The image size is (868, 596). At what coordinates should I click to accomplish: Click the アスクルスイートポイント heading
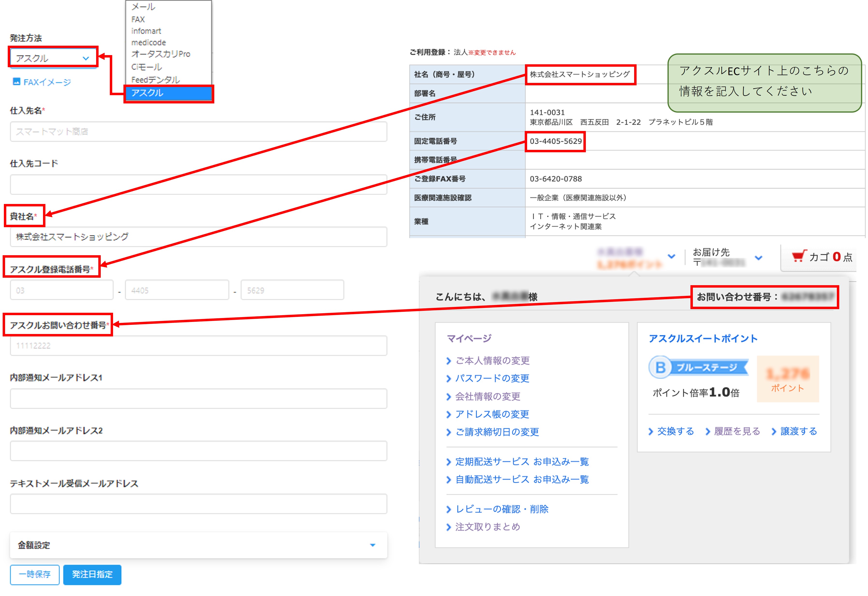point(703,338)
